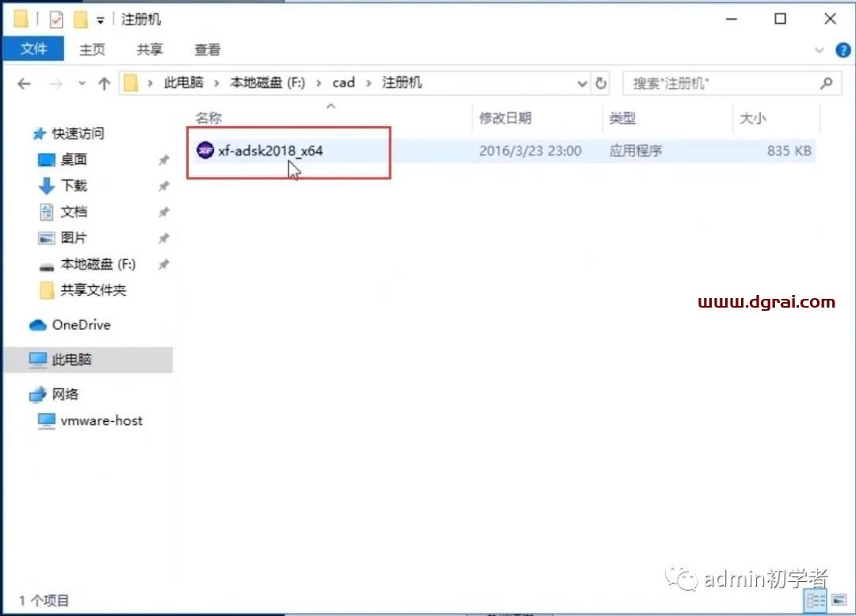
Task: Sort by the 名称 column header
Action: coord(208,118)
